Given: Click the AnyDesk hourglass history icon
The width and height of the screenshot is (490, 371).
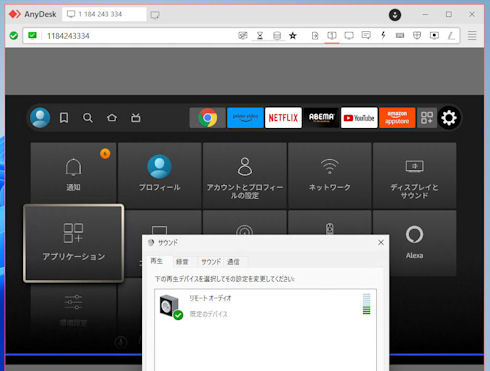Looking at the screenshot, I should click(260, 35).
